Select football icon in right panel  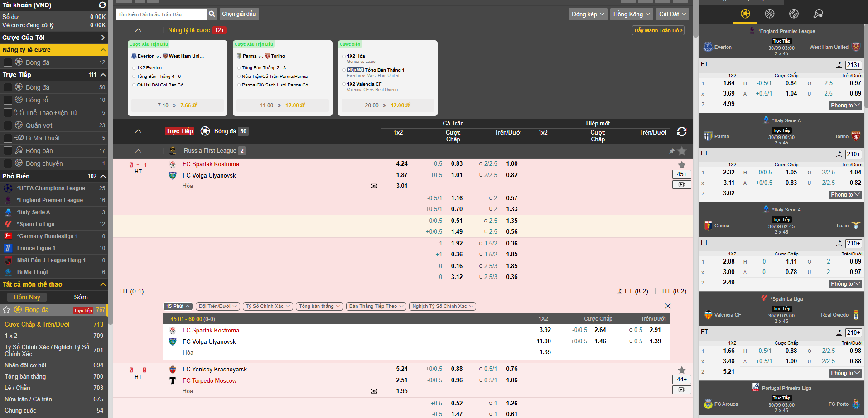click(x=745, y=14)
